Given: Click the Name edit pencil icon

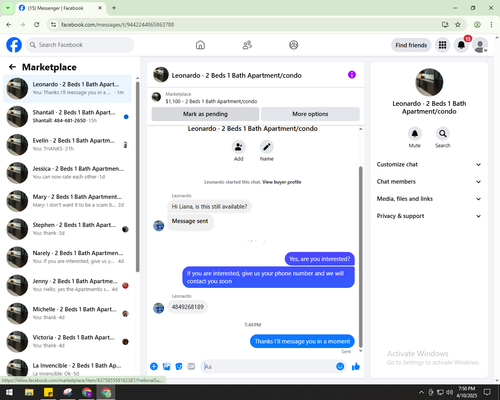Looking at the screenshot, I should (x=267, y=147).
